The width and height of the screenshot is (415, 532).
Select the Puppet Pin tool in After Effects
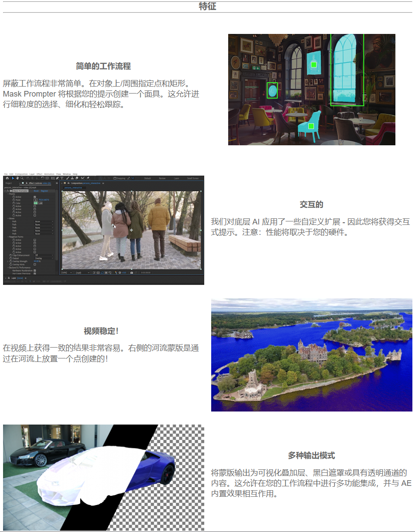[x=88, y=178]
